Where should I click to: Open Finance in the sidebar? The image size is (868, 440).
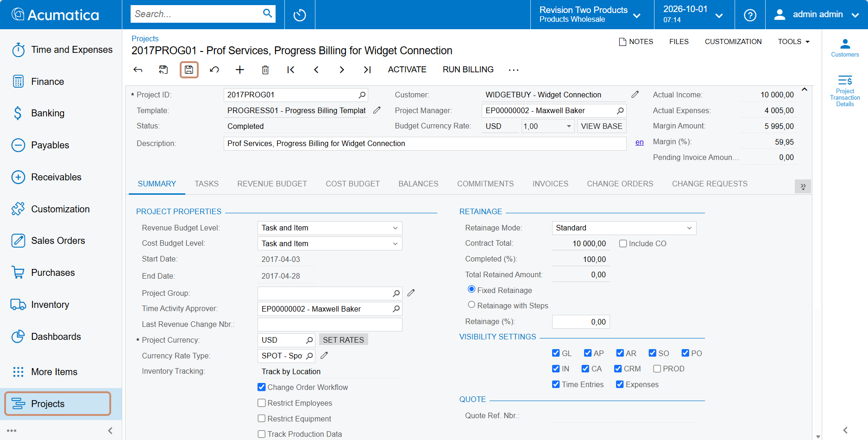61,82
